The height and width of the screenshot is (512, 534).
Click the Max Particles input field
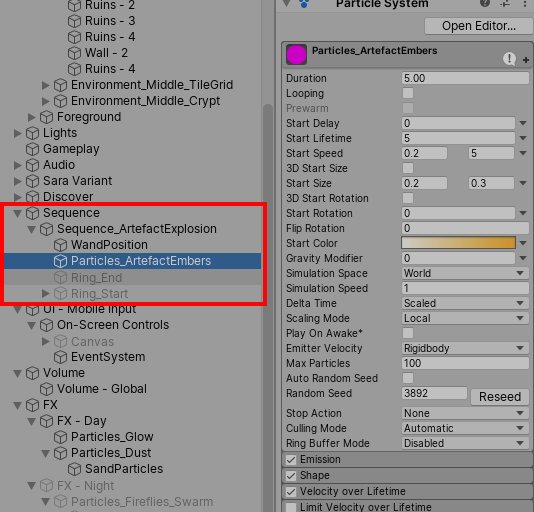pyautogui.click(x=465, y=363)
